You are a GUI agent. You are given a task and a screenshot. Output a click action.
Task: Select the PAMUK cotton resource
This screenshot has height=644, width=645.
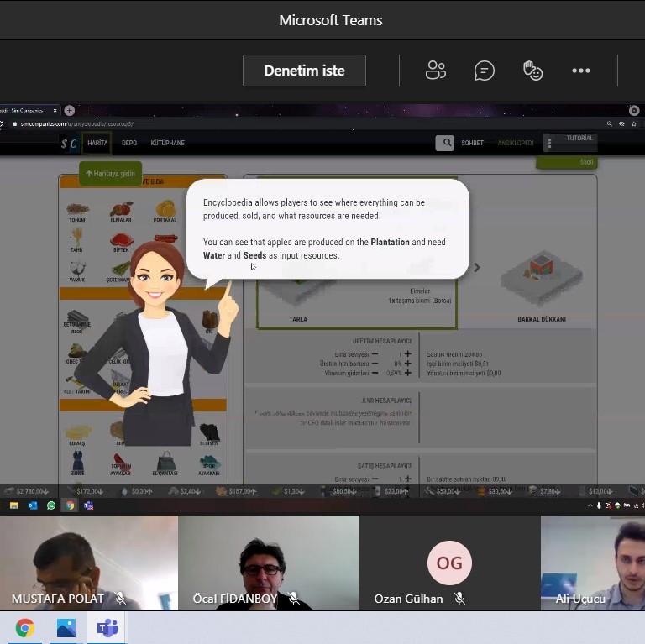pyautogui.click(x=77, y=271)
